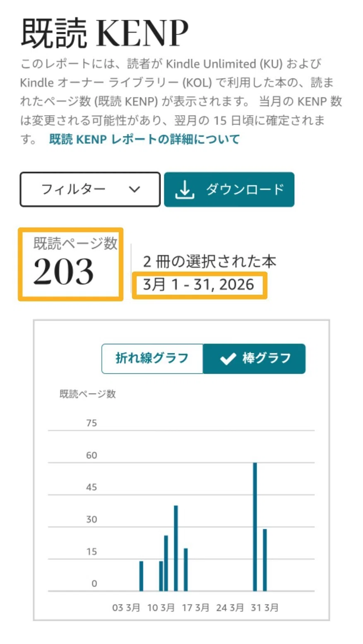This screenshot has width=363, height=644.
Task: Click the chevron arrow in フィルター box
Action: point(135,189)
